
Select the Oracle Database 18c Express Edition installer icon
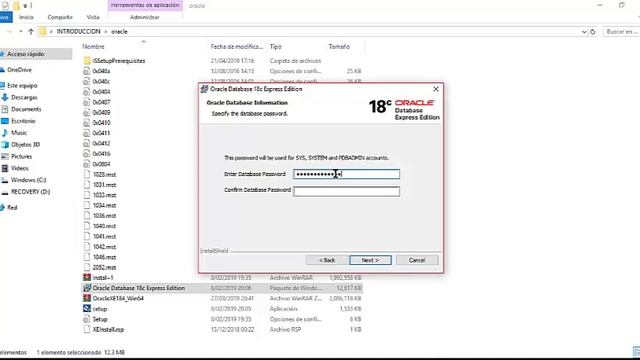click(87, 288)
